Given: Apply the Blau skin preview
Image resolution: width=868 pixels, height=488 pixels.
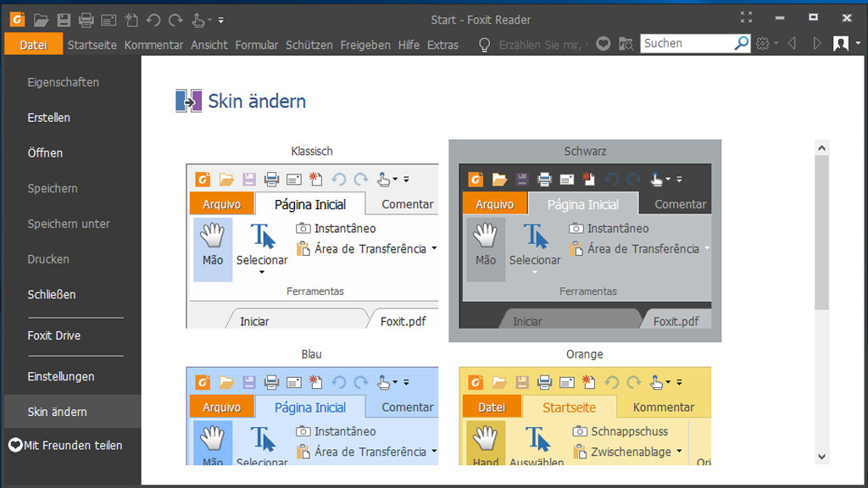Looking at the screenshot, I should (312, 415).
